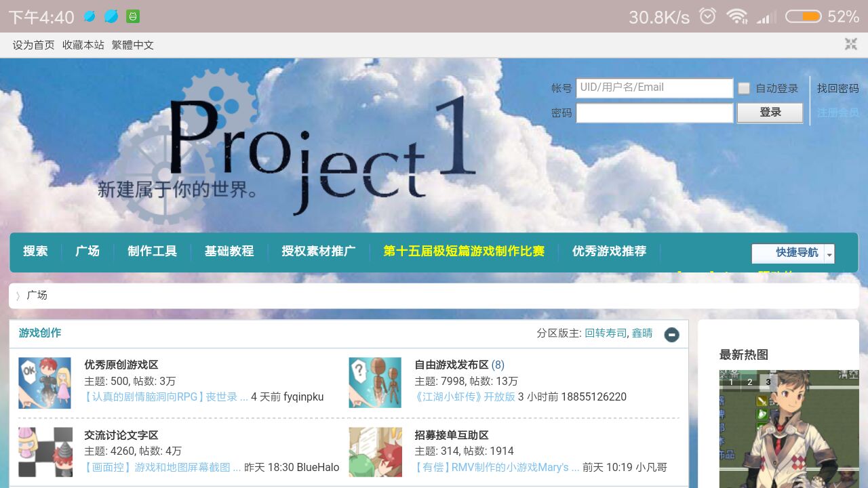
Task: Select slide number 2 in 最新热图
Action: tap(749, 382)
